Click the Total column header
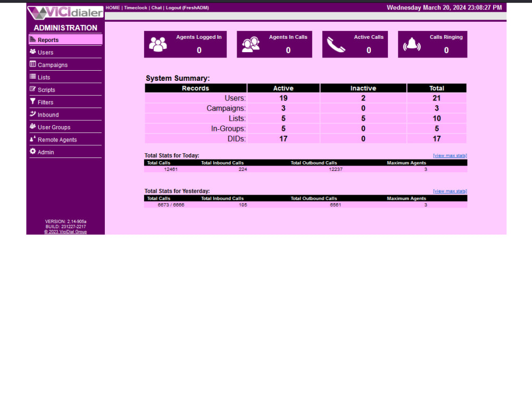 [x=437, y=88]
